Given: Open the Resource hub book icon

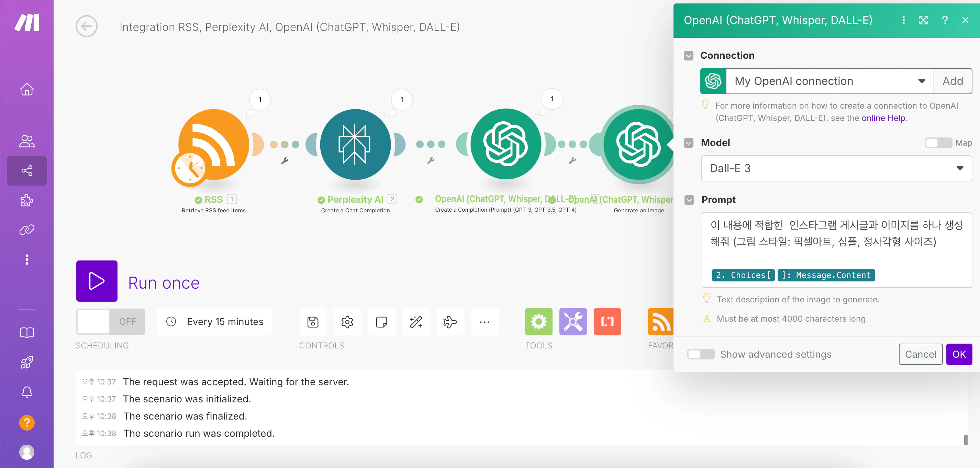Looking at the screenshot, I should [x=27, y=333].
